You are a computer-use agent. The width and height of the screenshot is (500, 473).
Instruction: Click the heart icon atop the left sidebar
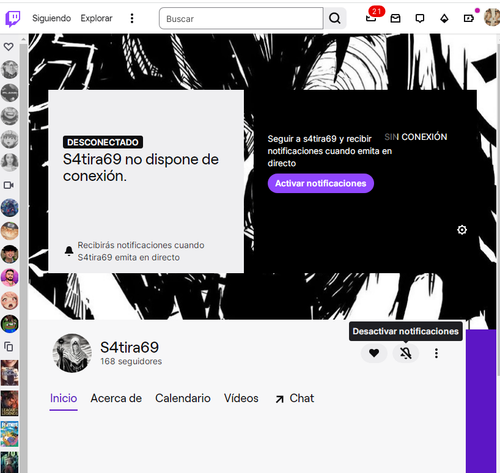[9, 47]
